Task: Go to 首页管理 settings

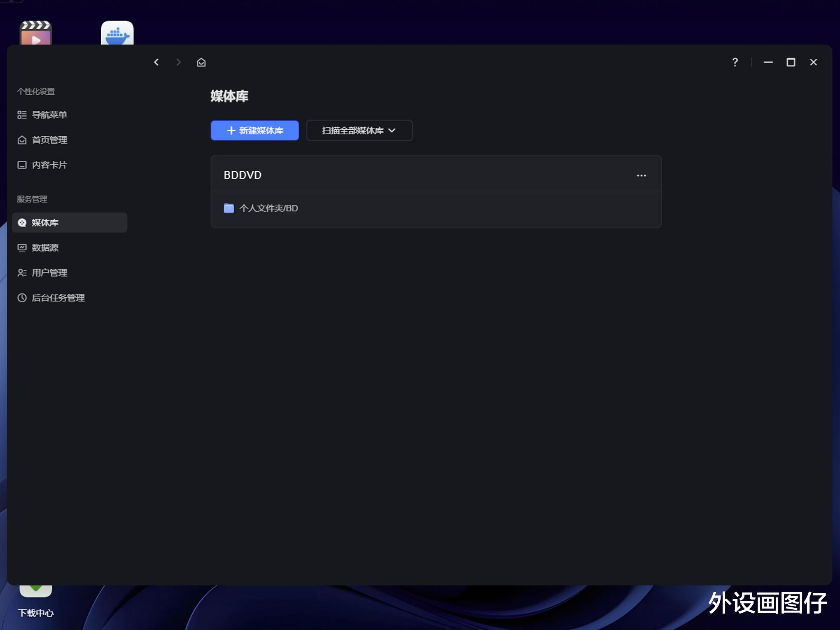Action: click(x=49, y=140)
